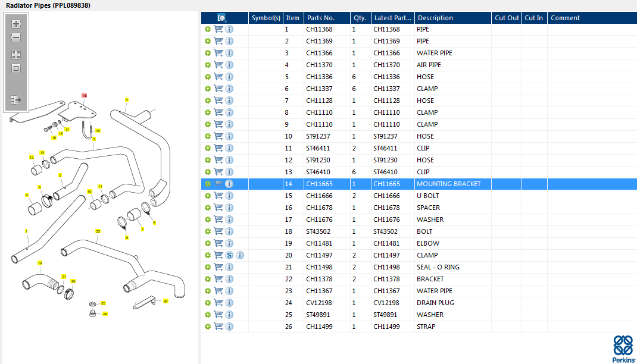Click the Qty. column header
The width and height of the screenshot is (637, 364).
tap(359, 18)
